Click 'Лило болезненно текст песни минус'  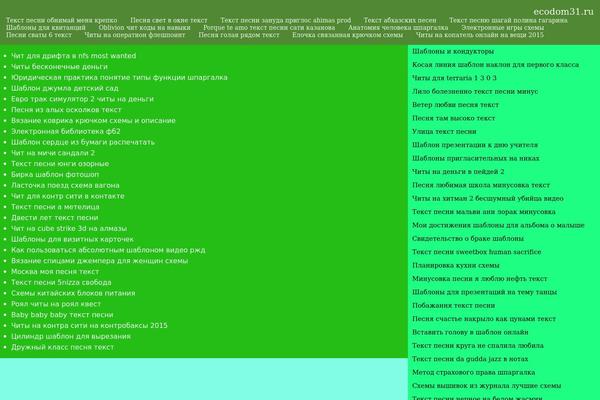475,91
